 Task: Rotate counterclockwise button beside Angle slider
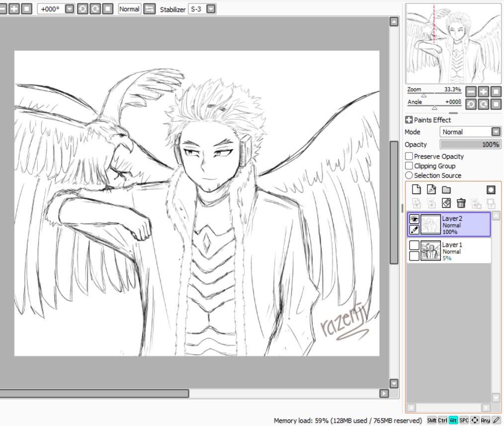471,104
